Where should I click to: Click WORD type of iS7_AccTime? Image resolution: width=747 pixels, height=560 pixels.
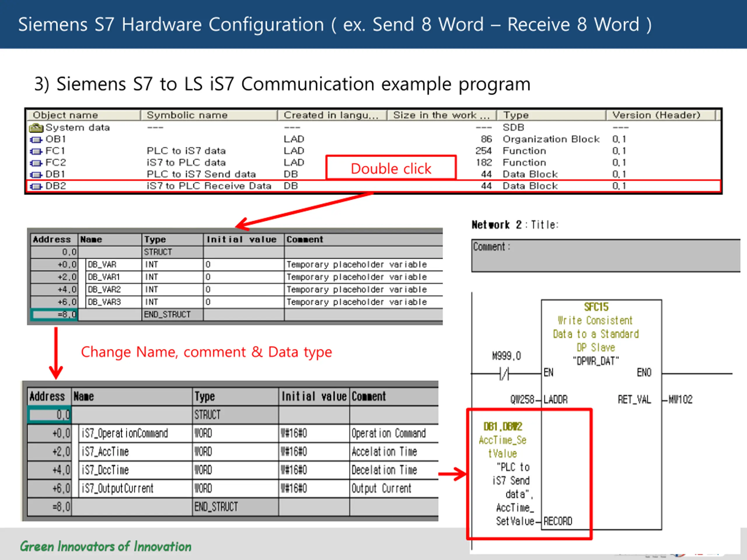pyautogui.click(x=235, y=452)
